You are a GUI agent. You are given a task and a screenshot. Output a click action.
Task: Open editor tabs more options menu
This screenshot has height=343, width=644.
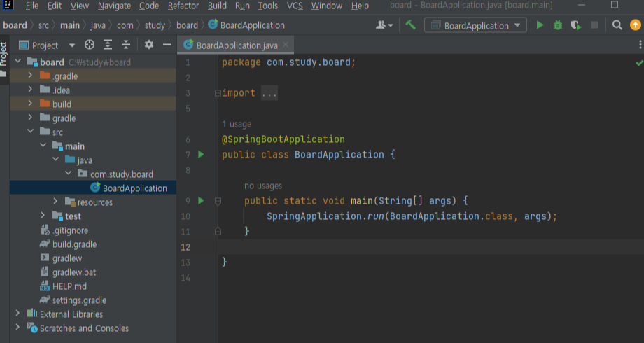640,45
